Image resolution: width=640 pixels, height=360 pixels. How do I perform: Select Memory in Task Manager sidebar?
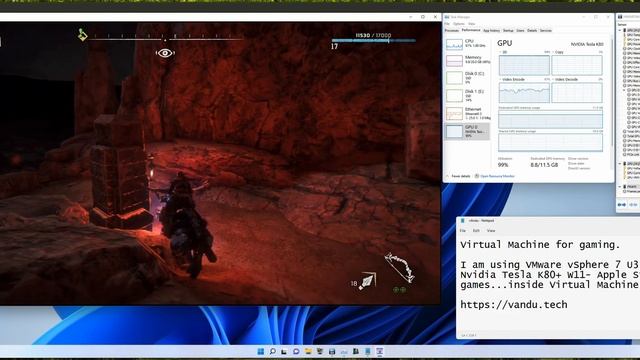pos(467,60)
